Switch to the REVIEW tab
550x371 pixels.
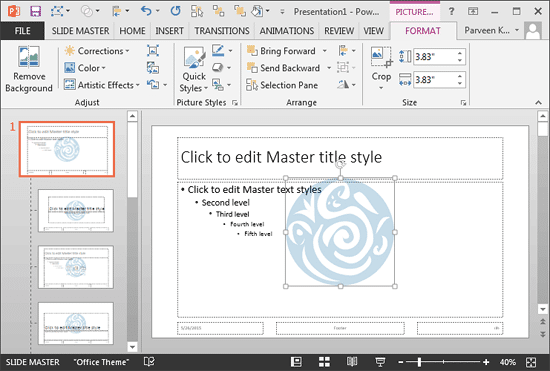pyautogui.click(x=339, y=31)
